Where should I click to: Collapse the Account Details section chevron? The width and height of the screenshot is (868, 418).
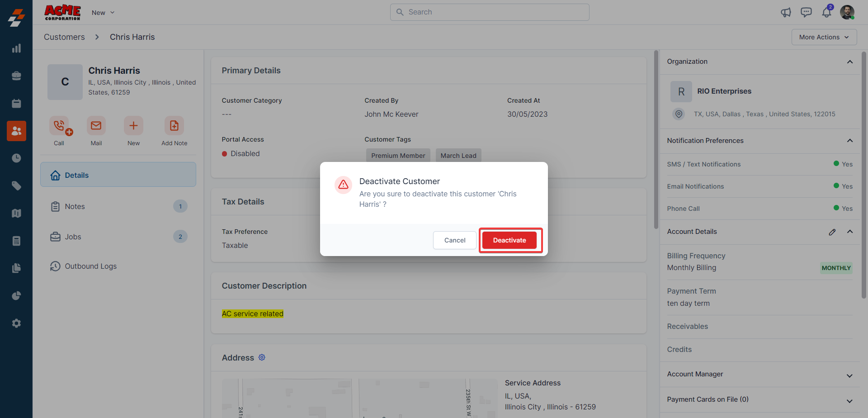tap(850, 232)
